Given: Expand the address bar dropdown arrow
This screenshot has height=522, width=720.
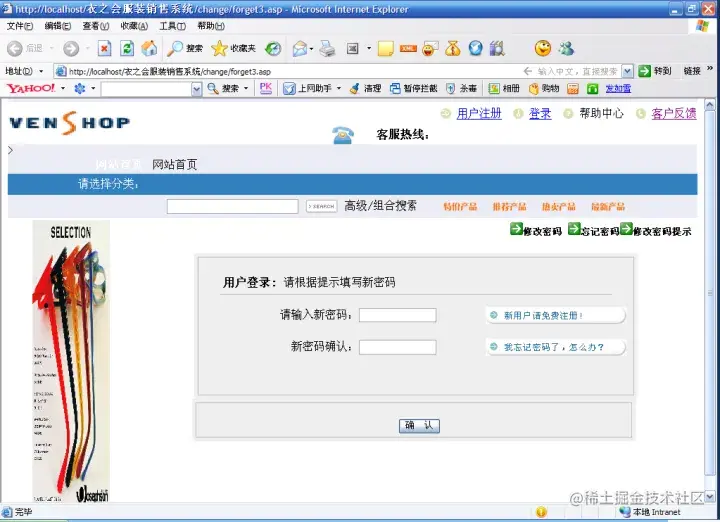Looking at the screenshot, I should [627, 71].
